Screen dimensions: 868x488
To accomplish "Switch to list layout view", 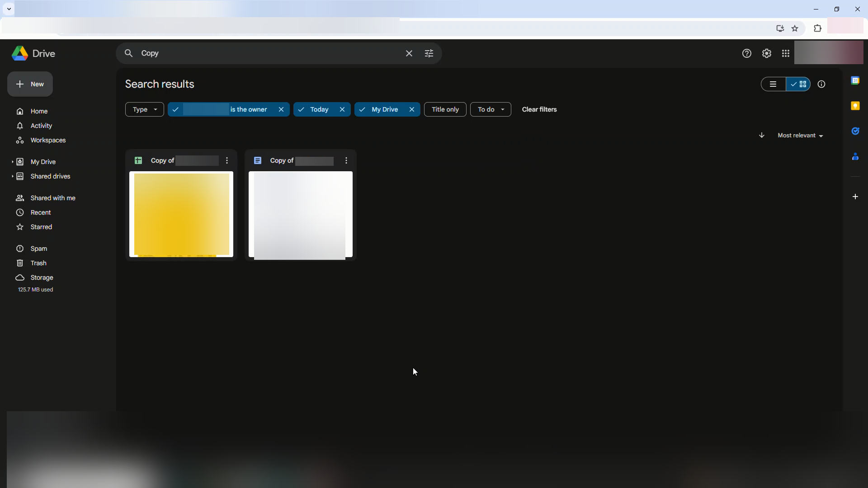I will pyautogui.click(x=773, y=84).
